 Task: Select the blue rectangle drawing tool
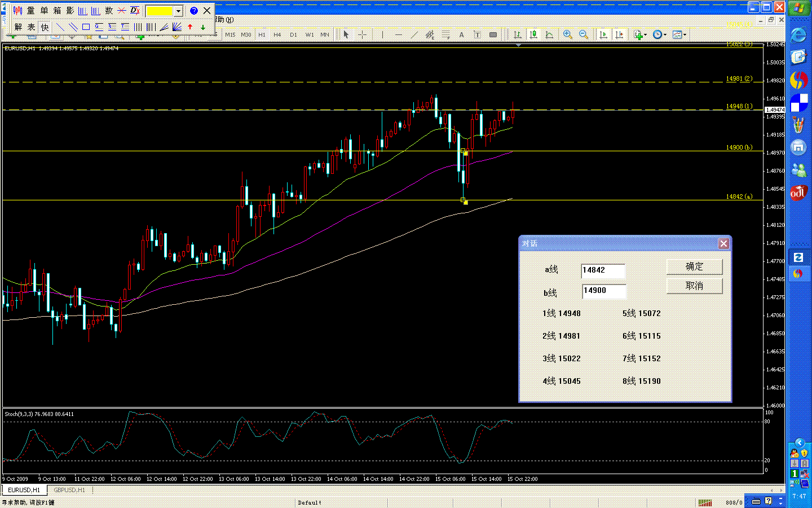click(86, 27)
